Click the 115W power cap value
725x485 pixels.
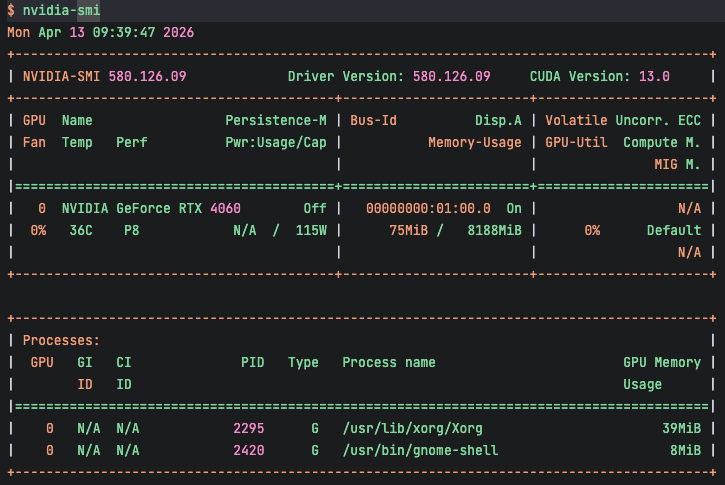coord(307,230)
